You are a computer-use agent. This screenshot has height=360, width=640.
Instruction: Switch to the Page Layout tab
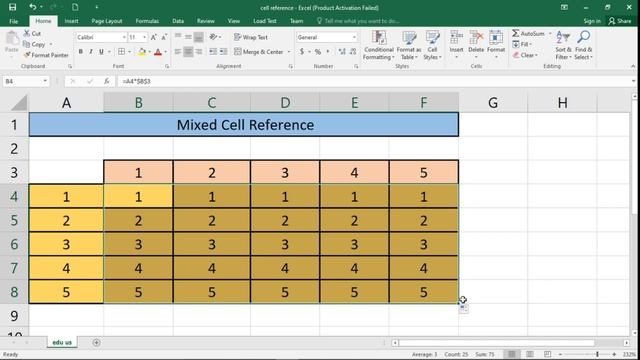107,21
